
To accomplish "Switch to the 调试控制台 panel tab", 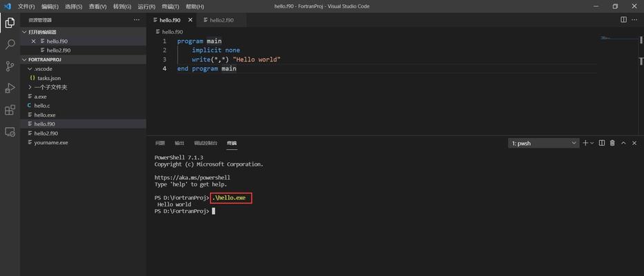I will (x=206, y=143).
